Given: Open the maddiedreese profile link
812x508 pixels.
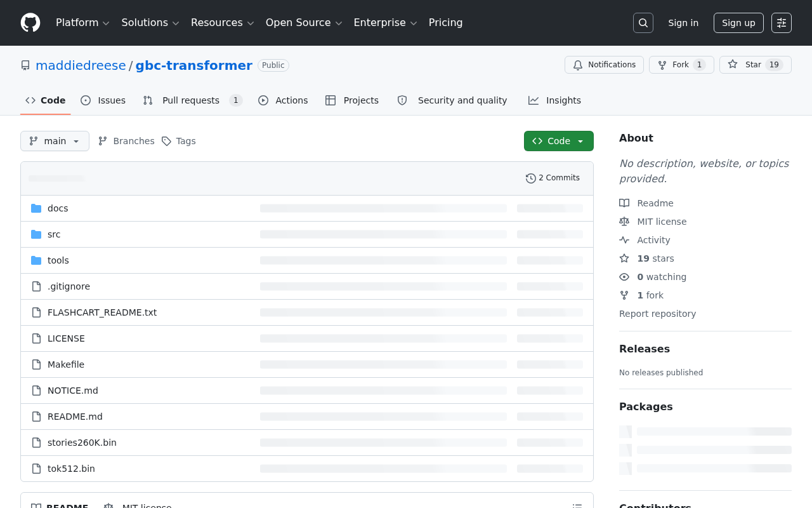Looking at the screenshot, I should 81,65.
